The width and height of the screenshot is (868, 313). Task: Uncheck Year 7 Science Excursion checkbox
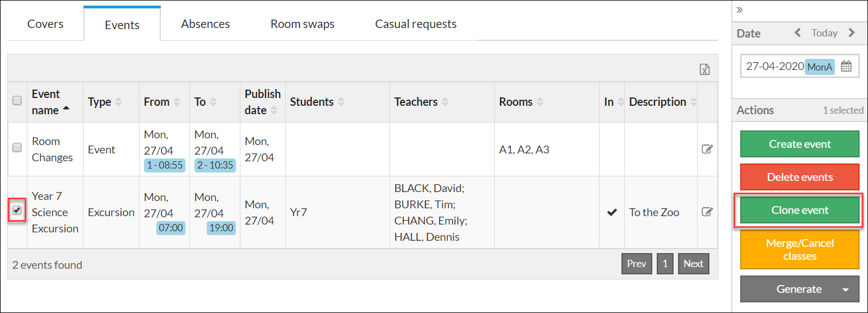pyautogui.click(x=17, y=211)
